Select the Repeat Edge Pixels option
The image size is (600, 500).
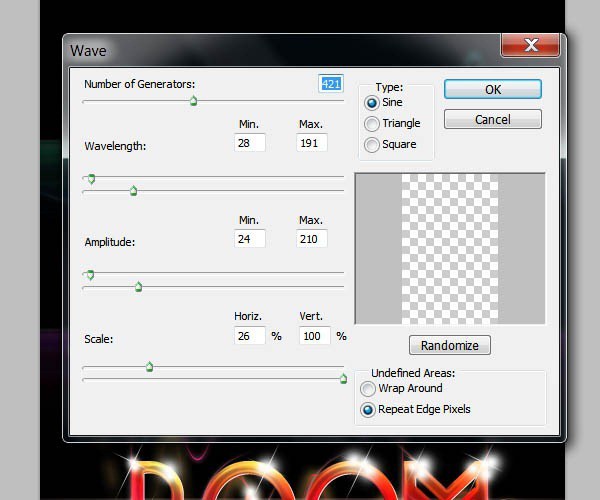[369, 410]
